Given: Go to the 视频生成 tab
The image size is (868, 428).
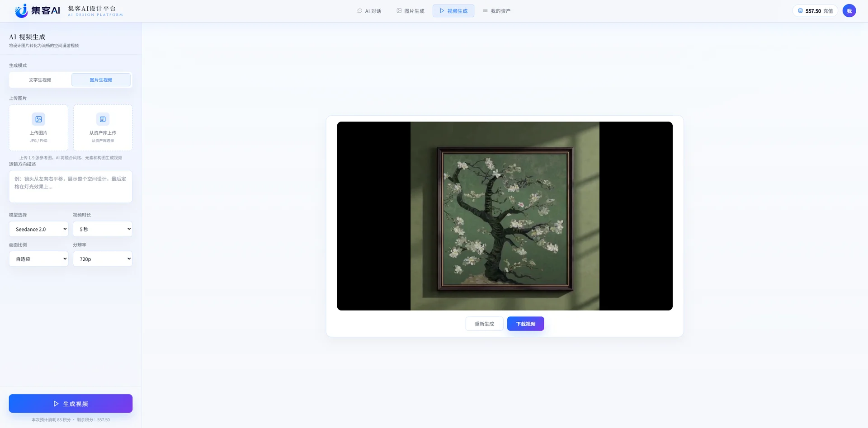Looking at the screenshot, I should [x=453, y=11].
